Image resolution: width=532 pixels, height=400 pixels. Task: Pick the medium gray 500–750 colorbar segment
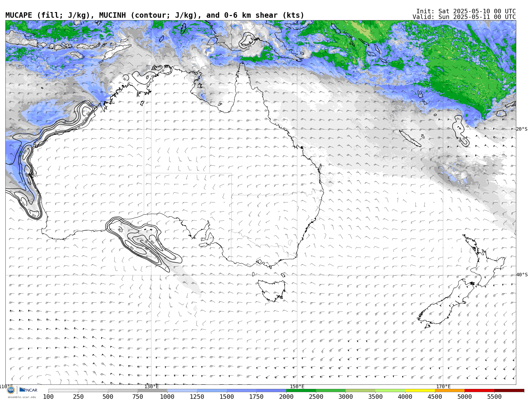pyautogui.click(x=123, y=391)
